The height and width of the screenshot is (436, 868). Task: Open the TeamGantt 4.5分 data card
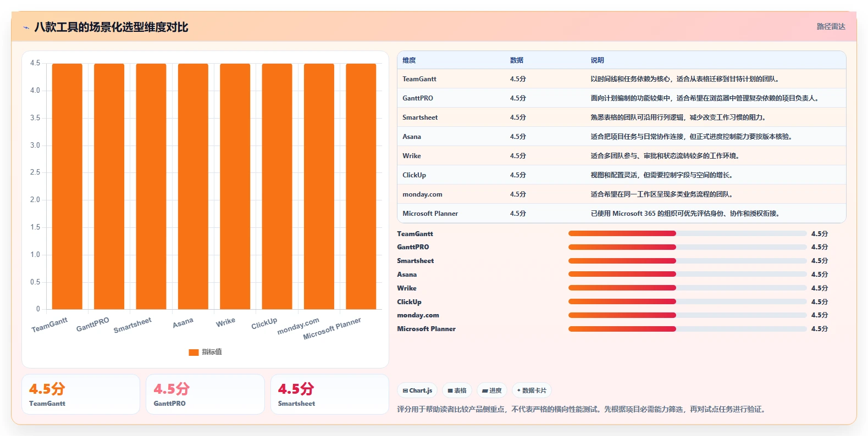(x=81, y=394)
